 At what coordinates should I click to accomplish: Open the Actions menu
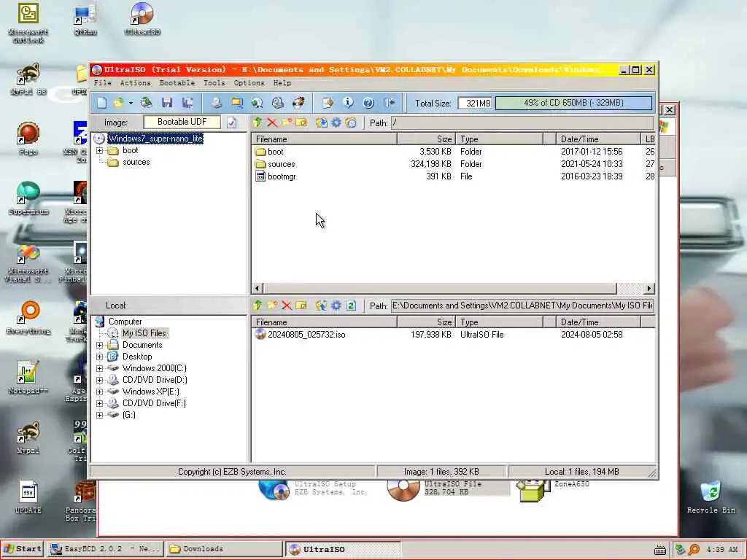coord(135,83)
